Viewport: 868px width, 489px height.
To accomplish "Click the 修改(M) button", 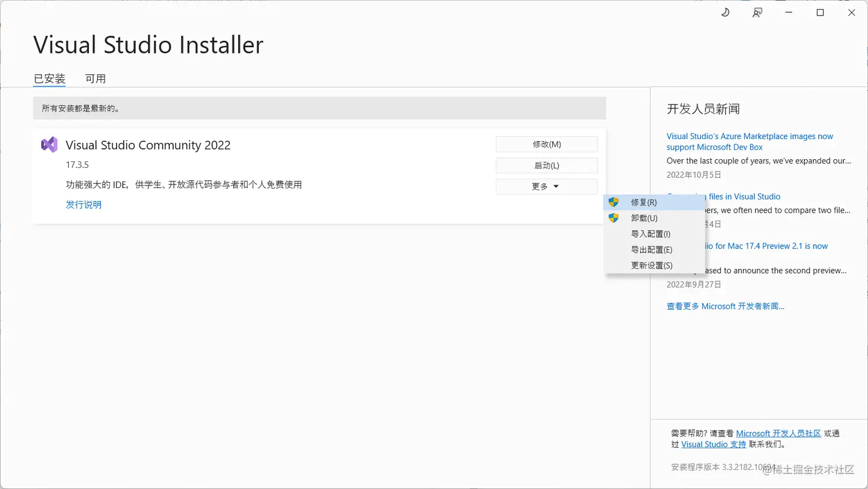I will 546,144.
